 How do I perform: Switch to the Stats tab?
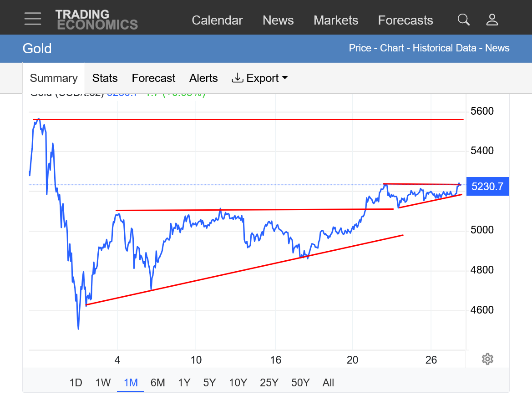coord(105,78)
